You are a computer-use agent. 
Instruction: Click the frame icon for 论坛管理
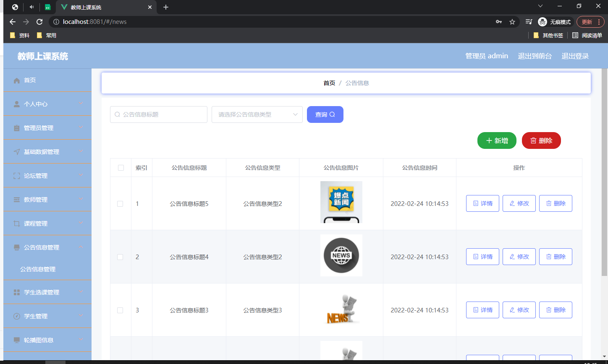(x=17, y=176)
